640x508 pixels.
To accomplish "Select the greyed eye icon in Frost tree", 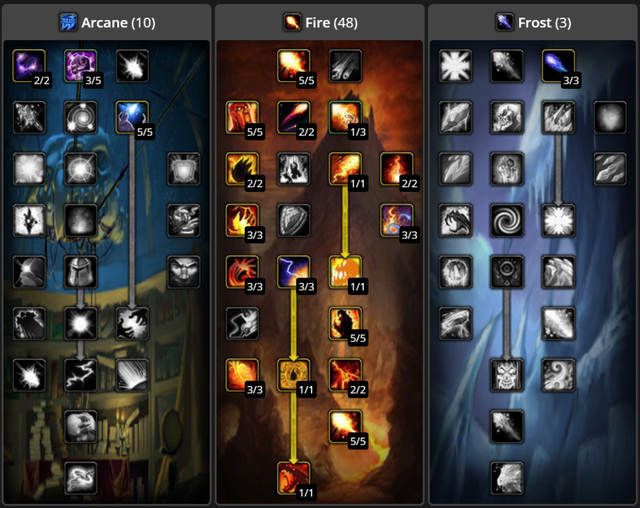I will [x=507, y=272].
